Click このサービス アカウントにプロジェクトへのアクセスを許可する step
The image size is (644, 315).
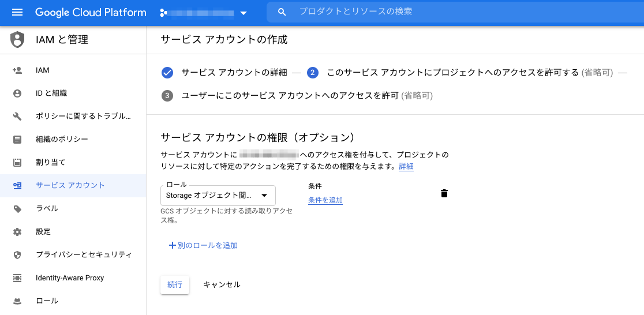tap(452, 73)
